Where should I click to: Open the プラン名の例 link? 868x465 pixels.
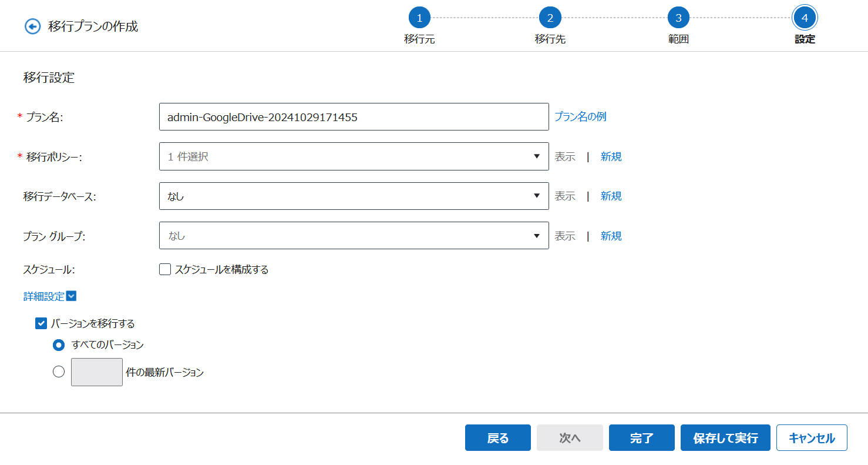pos(580,116)
